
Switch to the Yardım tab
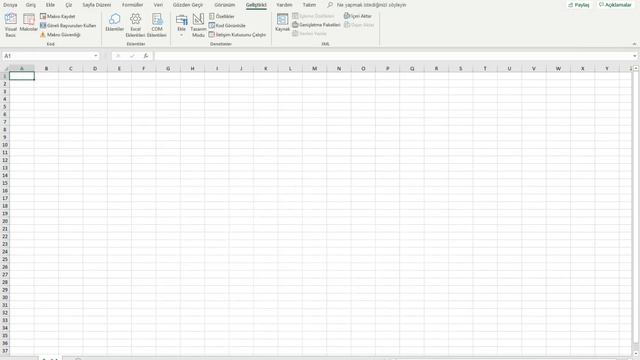(x=284, y=5)
